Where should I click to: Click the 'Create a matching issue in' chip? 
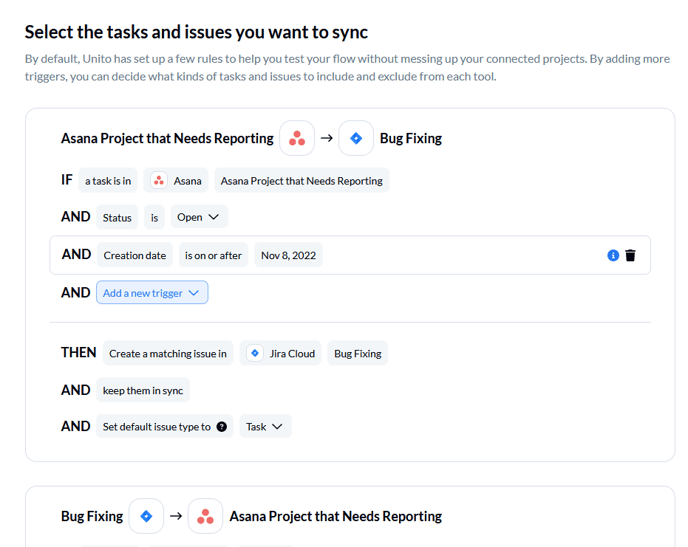168,353
